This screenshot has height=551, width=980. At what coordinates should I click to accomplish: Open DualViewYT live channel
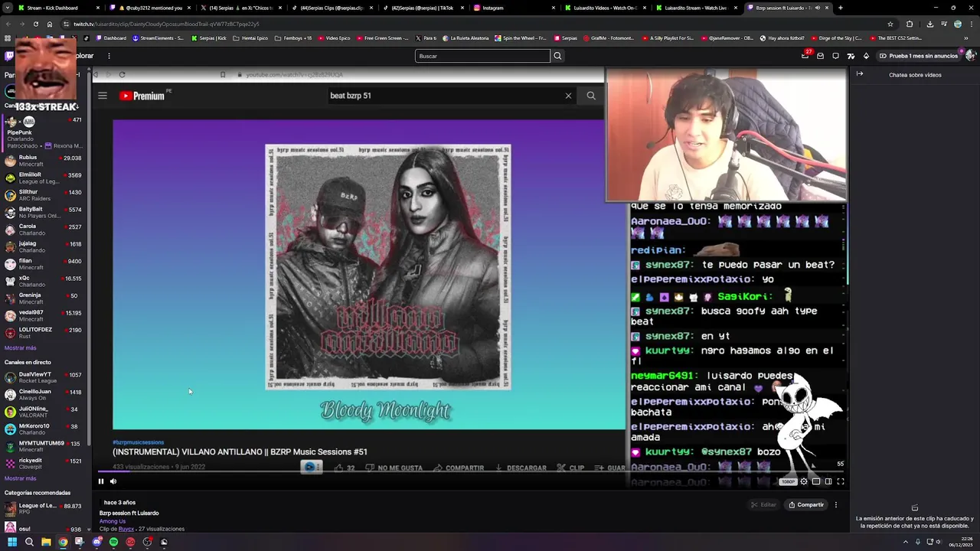pos(44,377)
